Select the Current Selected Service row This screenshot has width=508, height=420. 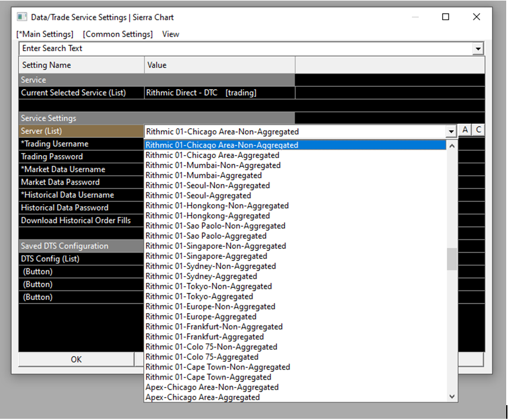[74, 93]
